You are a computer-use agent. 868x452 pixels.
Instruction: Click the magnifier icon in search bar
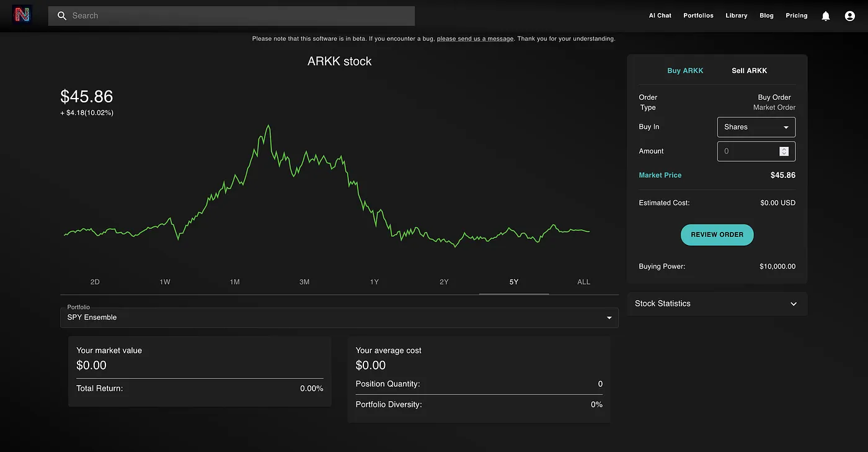click(x=62, y=16)
